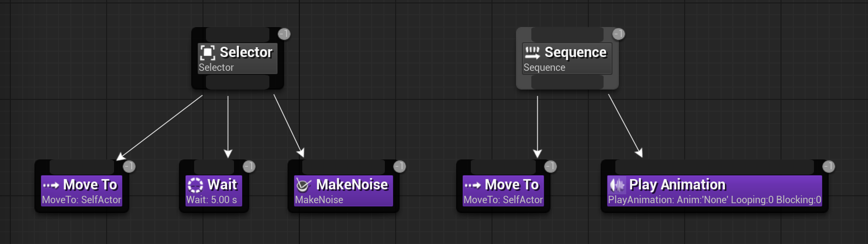The width and height of the screenshot is (868, 244).
Task: Click the Play Animation node index badge
Action: coord(829,166)
